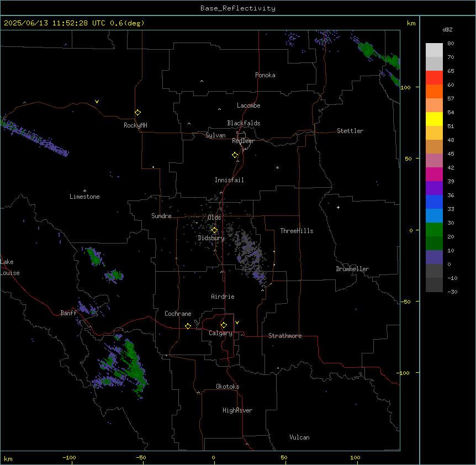This screenshot has height=465, width=476.
Task: Select the Olds label
Action: 214,218
